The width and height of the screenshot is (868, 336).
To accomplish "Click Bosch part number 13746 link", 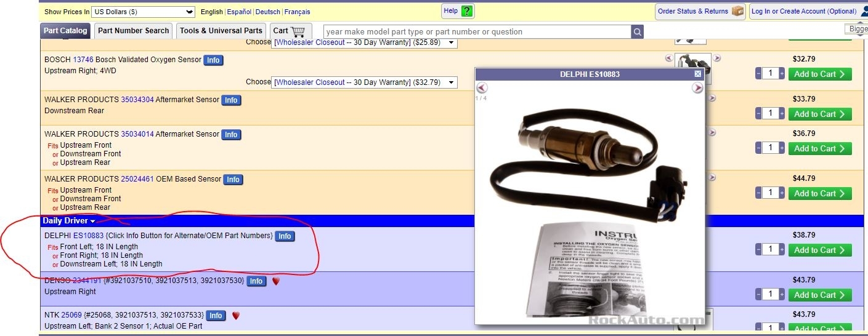I will point(83,60).
